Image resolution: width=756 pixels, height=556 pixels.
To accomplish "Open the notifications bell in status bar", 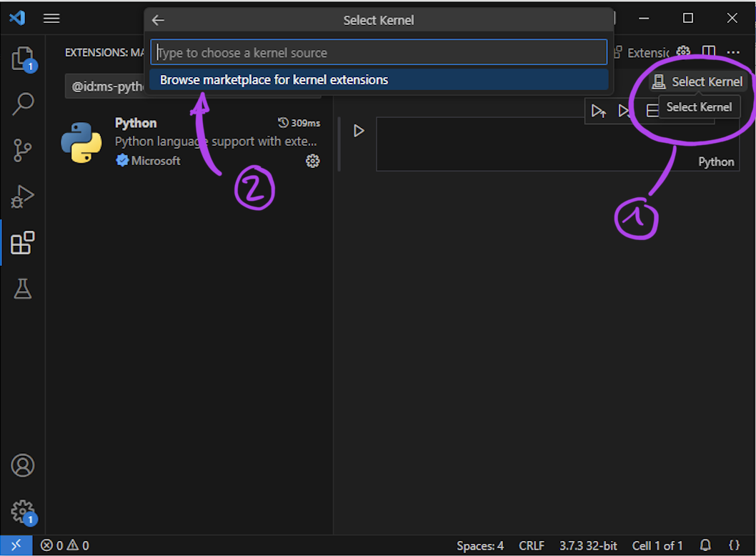I will pyautogui.click(x=705, y=546).
